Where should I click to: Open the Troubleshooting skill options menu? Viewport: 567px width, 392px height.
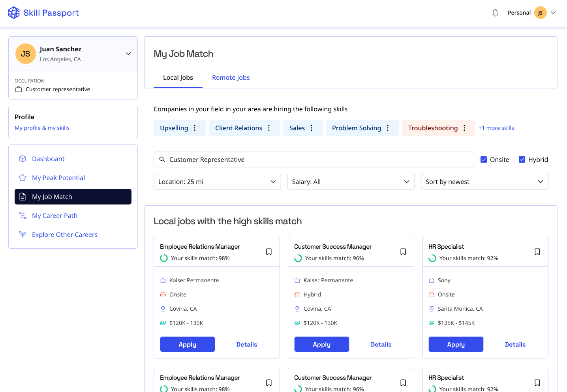[x=464, y=128]
